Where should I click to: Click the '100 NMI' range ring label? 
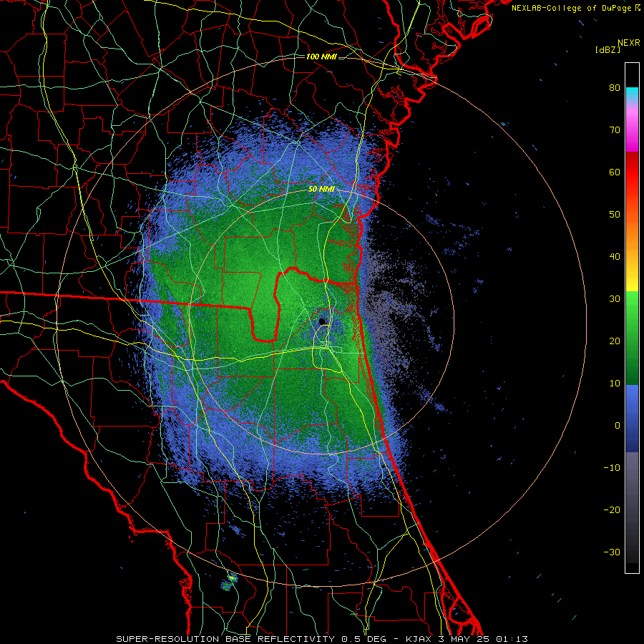(x=321, y=57)
